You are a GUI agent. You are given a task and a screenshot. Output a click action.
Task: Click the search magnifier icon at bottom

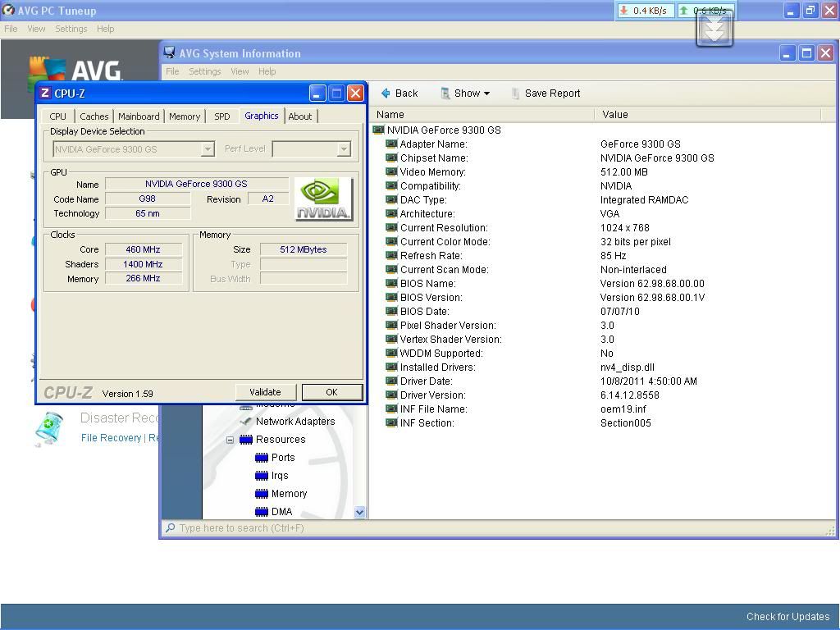pos(171,527)
